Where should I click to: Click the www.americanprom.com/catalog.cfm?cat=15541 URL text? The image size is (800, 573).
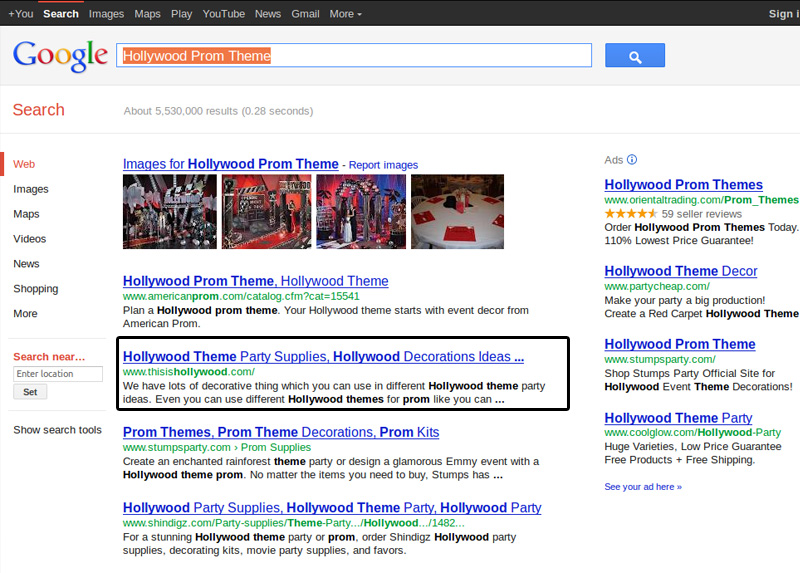(x=241, y=296)
